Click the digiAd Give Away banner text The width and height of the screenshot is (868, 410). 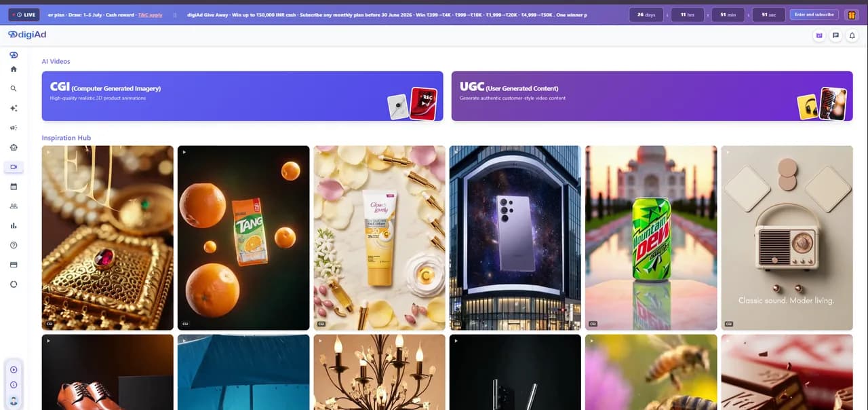click(387, 14)
